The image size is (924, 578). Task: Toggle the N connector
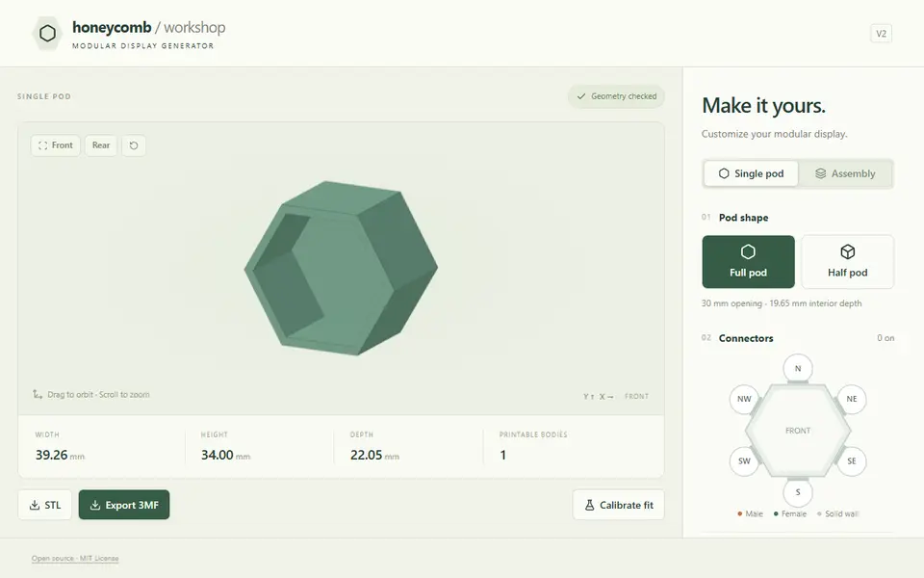798,369
